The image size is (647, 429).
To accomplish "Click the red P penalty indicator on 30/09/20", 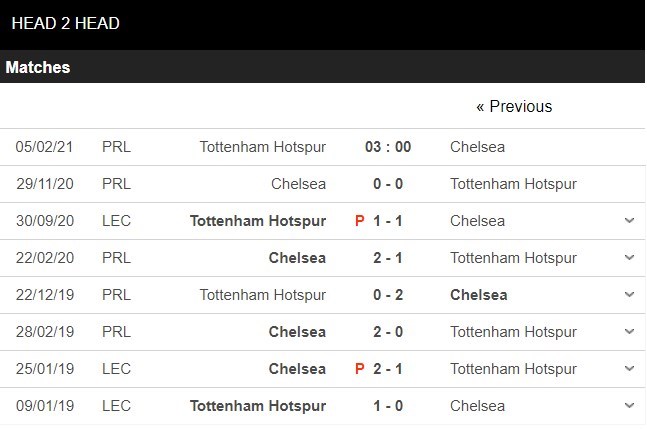I will (360, 221).
